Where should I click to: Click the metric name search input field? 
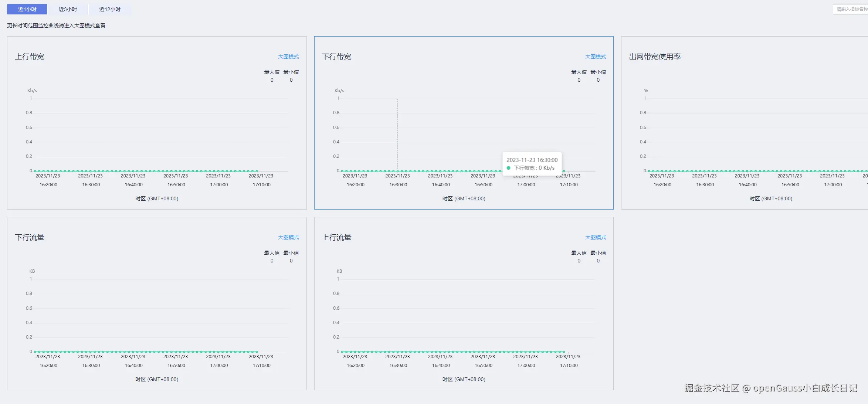click(x=850, y=9)
